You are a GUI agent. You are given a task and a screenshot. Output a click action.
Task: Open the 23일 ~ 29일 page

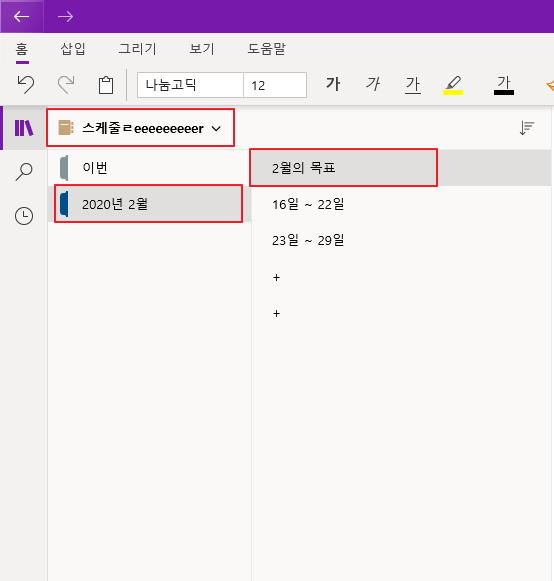[401, 240]
